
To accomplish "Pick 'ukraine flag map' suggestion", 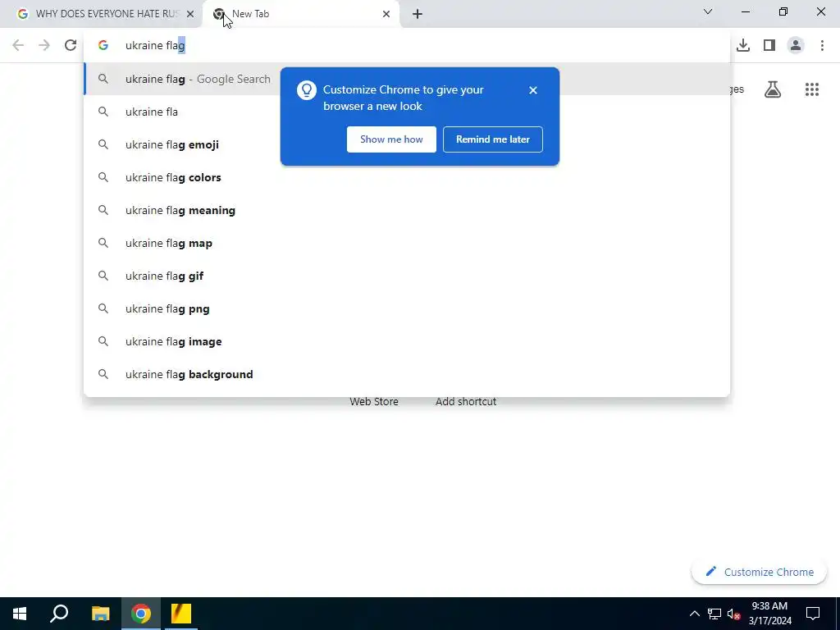I will tap(407, 243).
